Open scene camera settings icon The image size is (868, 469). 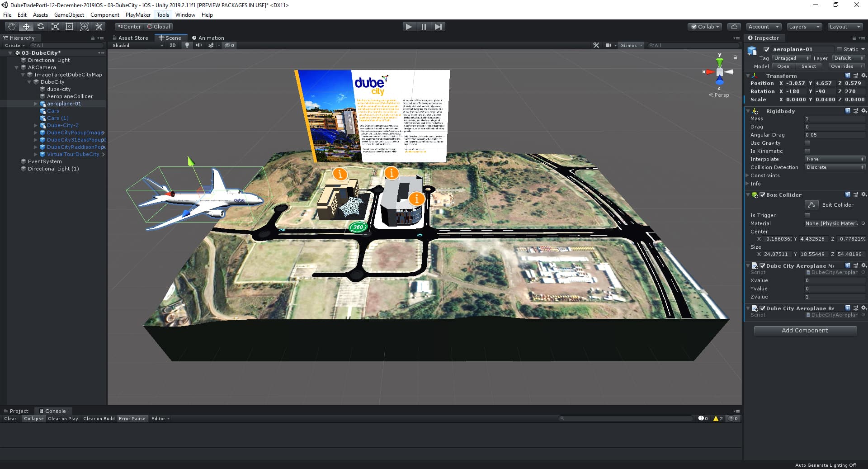[609, 45]
